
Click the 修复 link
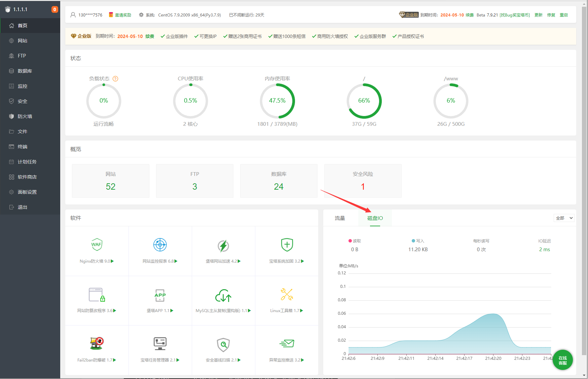coord(551,15)
